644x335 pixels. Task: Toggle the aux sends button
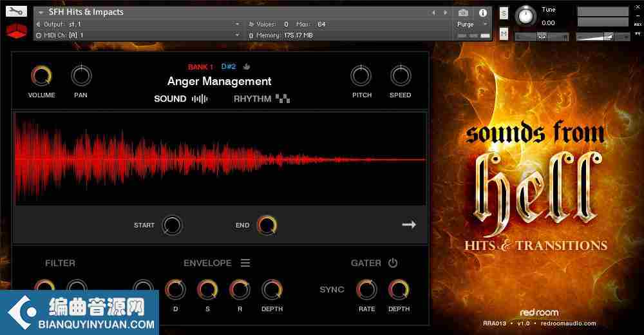[x=638, y=24]
